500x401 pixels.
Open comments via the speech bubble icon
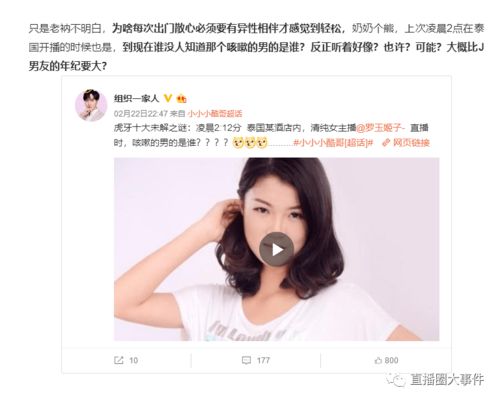(x=246, y=360)
